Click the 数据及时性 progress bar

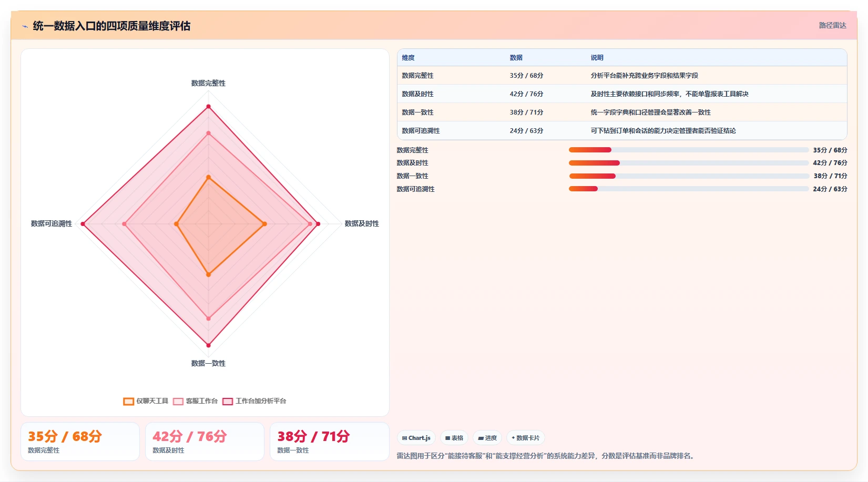pos(689,163)
